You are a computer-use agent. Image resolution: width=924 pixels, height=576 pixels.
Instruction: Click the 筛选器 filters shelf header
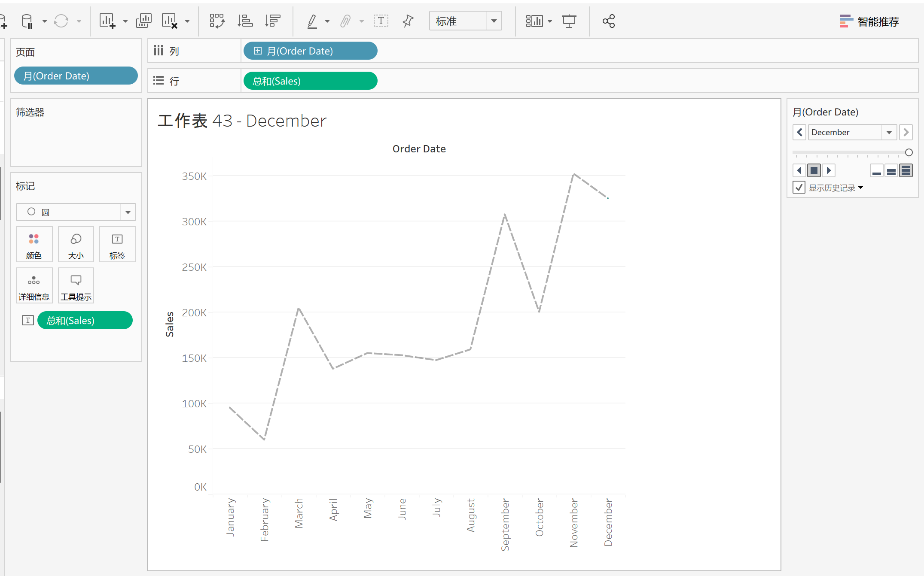coord(30,112)
